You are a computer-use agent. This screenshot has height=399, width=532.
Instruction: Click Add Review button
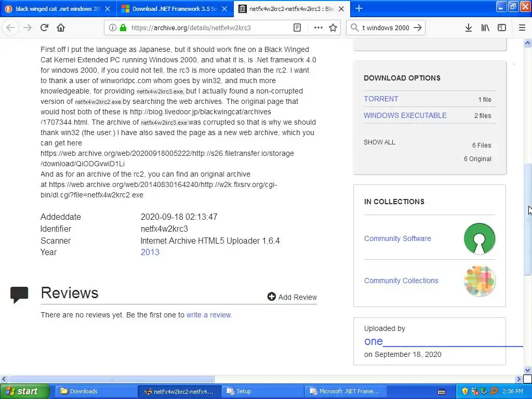[292, 297]
